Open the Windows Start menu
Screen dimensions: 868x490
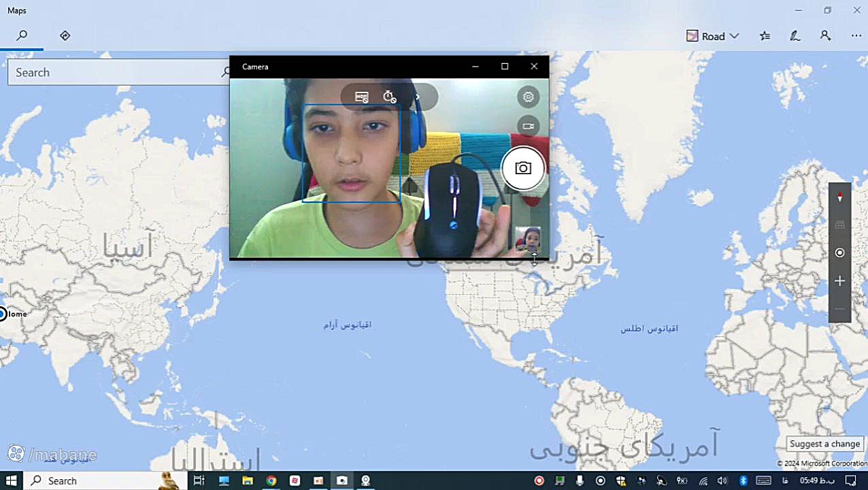(x=12, y=480)
